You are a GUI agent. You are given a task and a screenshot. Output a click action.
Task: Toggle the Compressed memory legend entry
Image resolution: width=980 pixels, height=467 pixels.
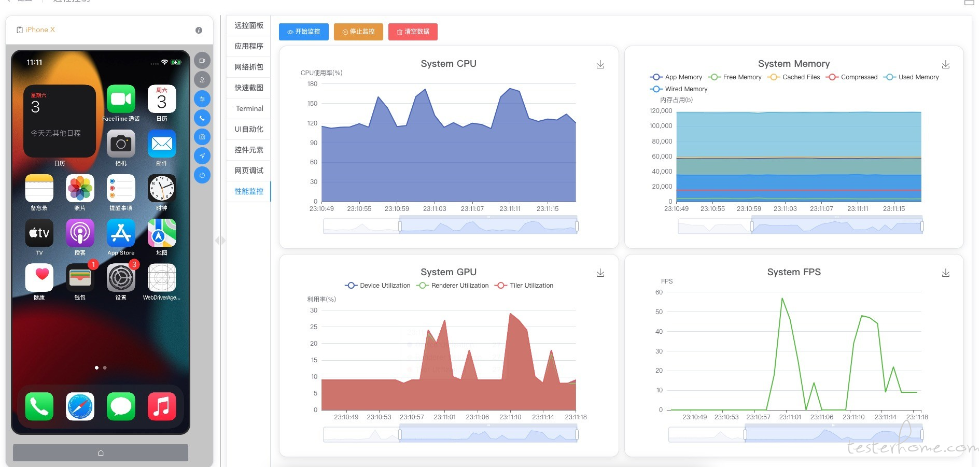[852, 77]
